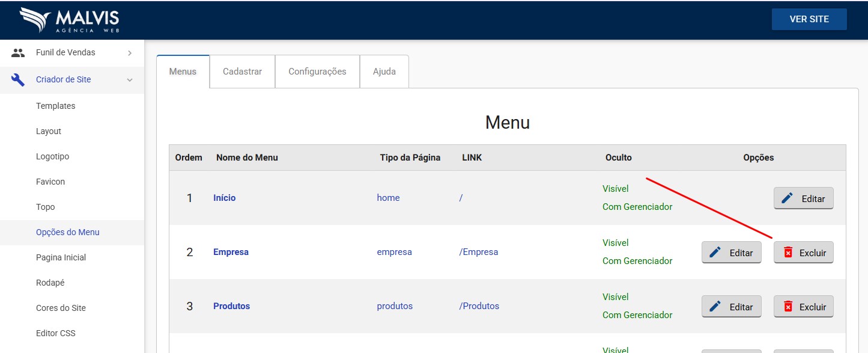
Task: Select Templates in the sidebar
Action: coord(56,106)
